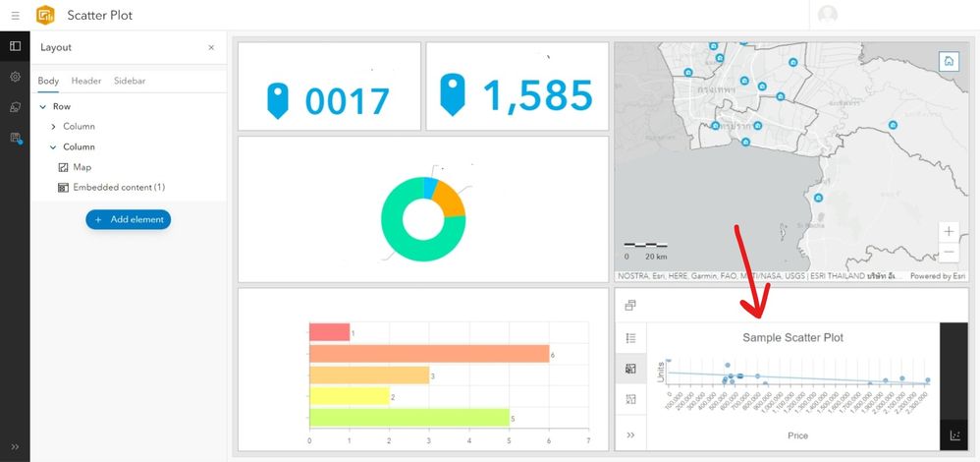The width and height of the screenshot is (980, 462).
Task: Switch to the Sidebar tab
Action: tap(130, 82)
